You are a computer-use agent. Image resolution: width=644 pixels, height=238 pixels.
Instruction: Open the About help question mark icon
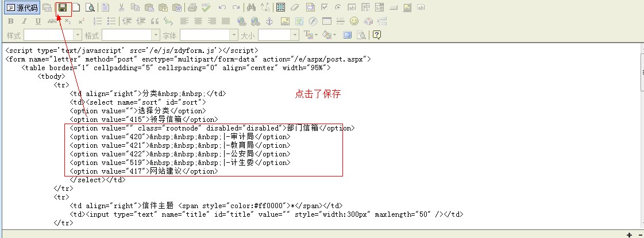(x=377, y=35)
